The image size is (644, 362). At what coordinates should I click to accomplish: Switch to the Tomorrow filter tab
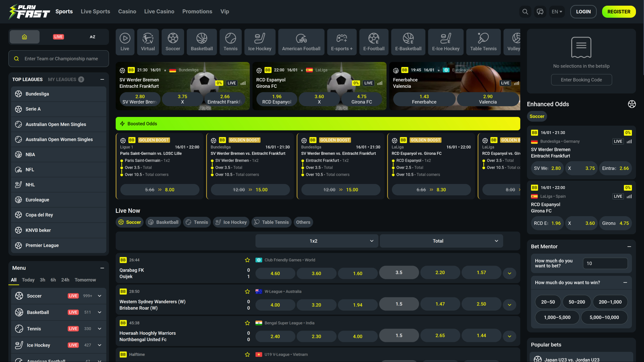tap(85, 280)
